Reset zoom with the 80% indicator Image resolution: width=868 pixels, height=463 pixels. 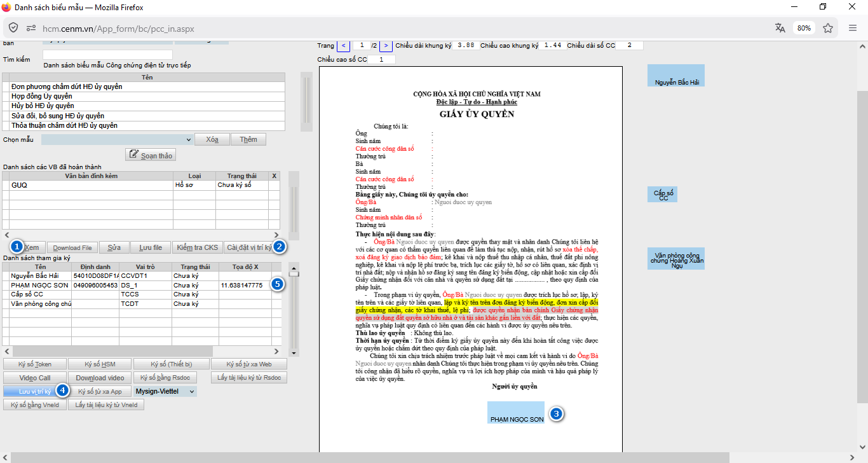(804, 28)
